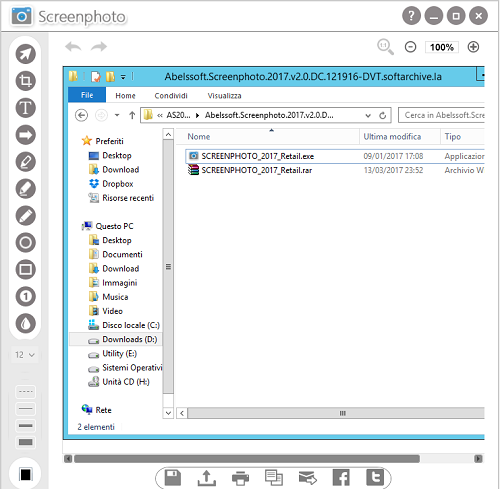The height and width of the screenshot is (489, 500).
Task: Select the Eraser tool
Action: point(26,216)
